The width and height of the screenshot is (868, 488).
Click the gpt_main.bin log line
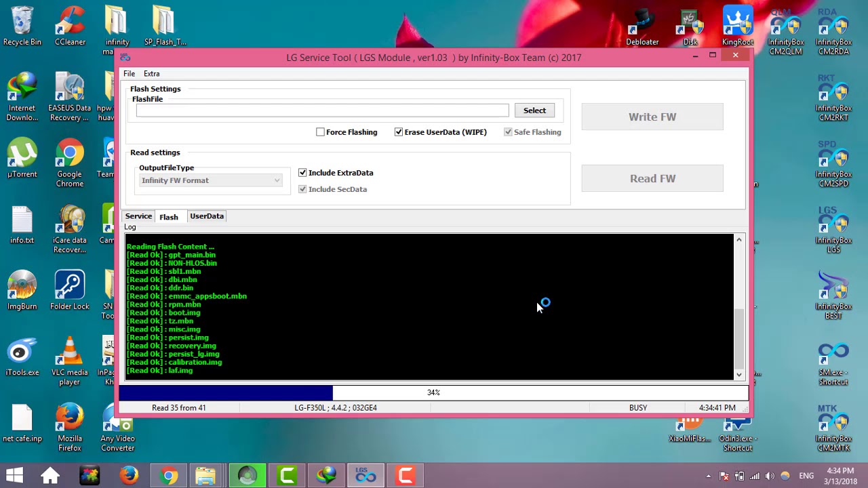[x=172, y=255]
